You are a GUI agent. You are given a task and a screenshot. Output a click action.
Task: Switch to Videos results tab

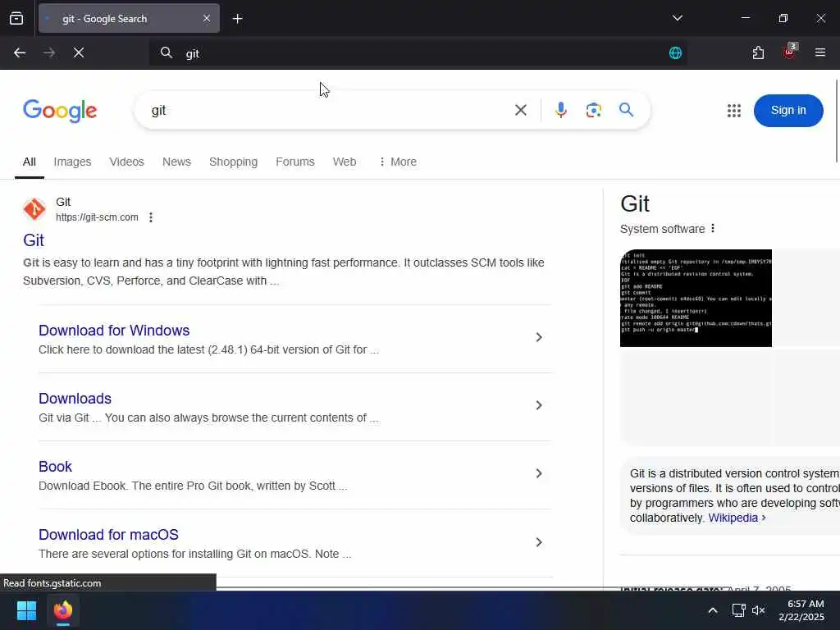pos(126,162)
